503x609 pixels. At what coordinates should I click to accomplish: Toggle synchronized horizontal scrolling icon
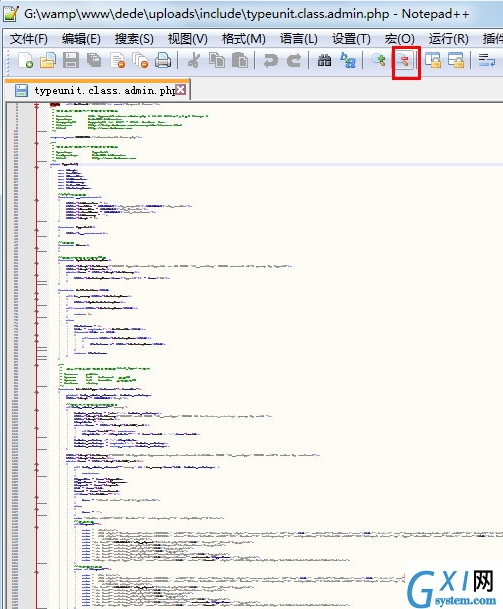pos(456,61)
